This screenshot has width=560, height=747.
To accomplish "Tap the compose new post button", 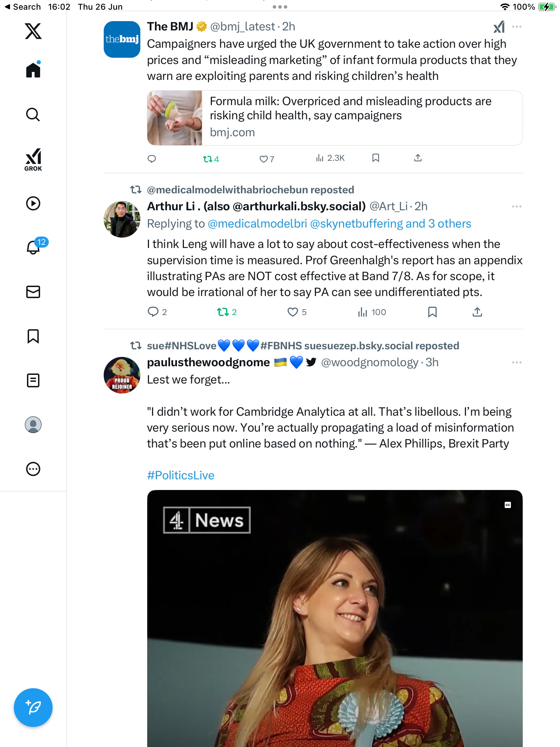I will 33,708.
